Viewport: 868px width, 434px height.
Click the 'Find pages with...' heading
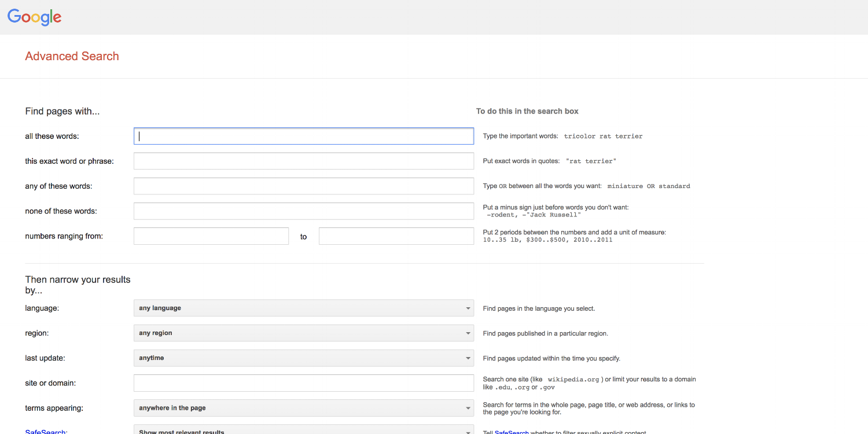pyautogui.click(x=62, y=111)
